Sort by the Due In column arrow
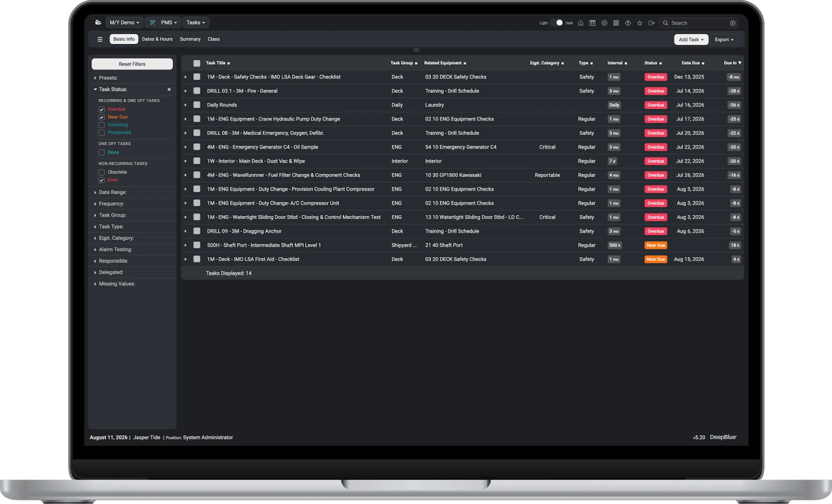This screenshot has height=504, width=832. 740,63
